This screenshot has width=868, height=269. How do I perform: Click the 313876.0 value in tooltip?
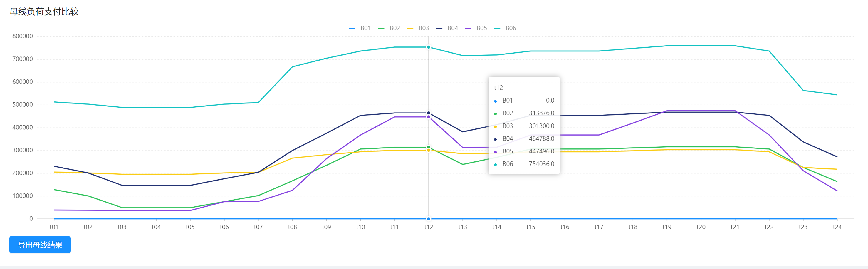pos(541,113)
